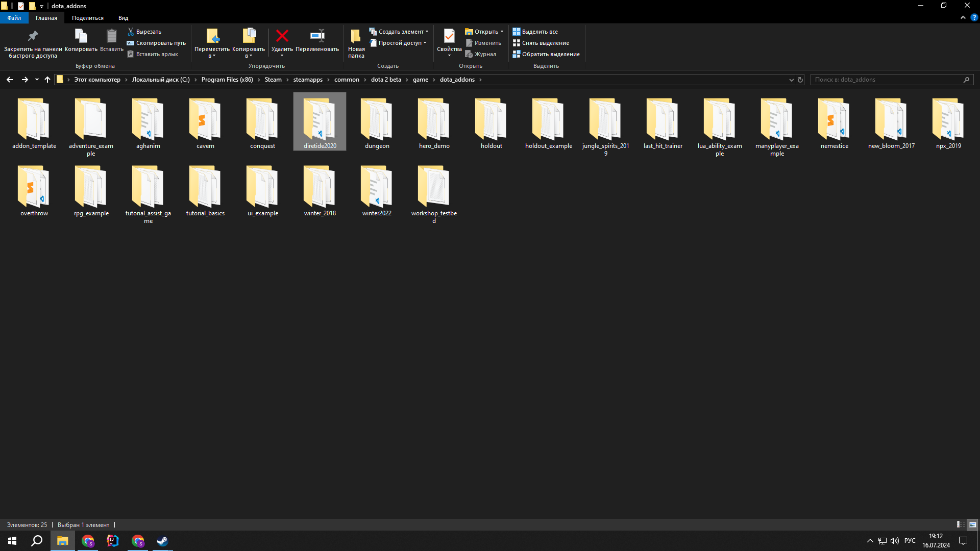The image size is (980, 551).
Task: Navigate to dota 2 beta in breadcrumb
Action: tap(386, 80)
